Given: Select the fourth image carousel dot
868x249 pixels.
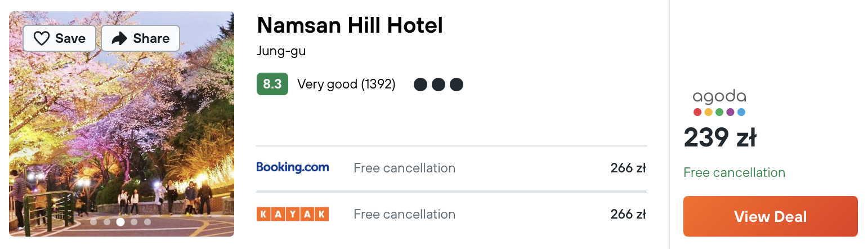Looking at the screenshot, I should point(134,222).
